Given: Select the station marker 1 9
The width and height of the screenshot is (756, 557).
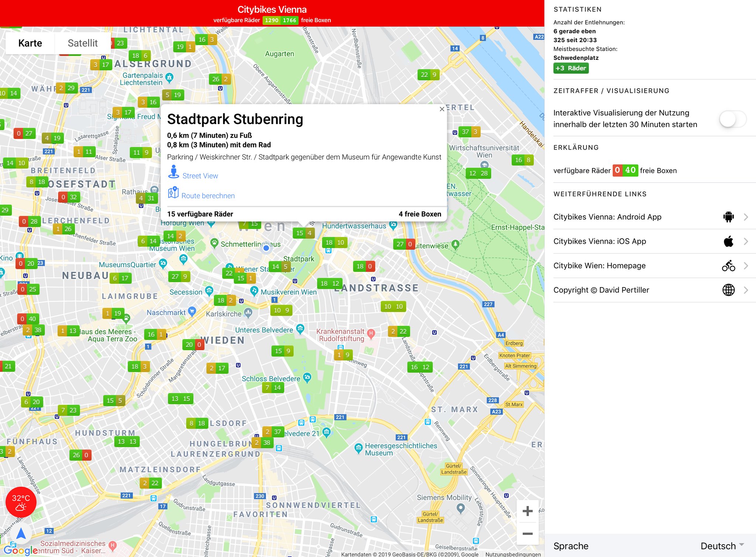Looking at the screenshot, I should click(x=343, y=355).
